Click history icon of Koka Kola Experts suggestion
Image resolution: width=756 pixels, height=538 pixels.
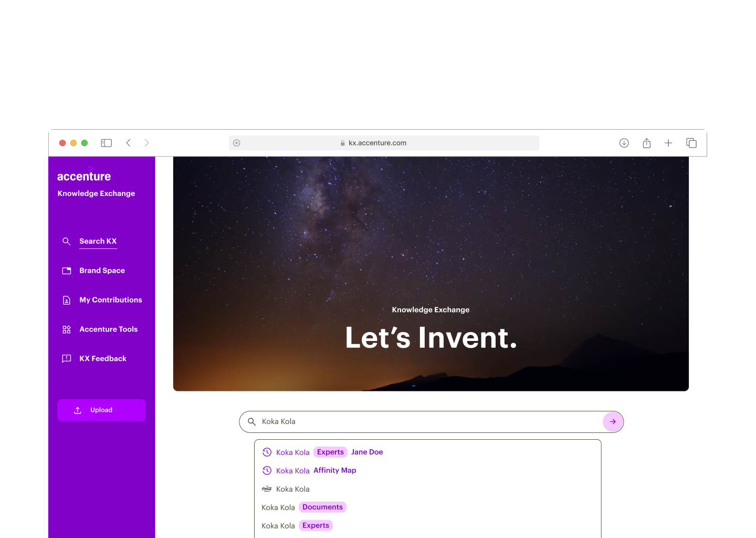pos(267,452)
